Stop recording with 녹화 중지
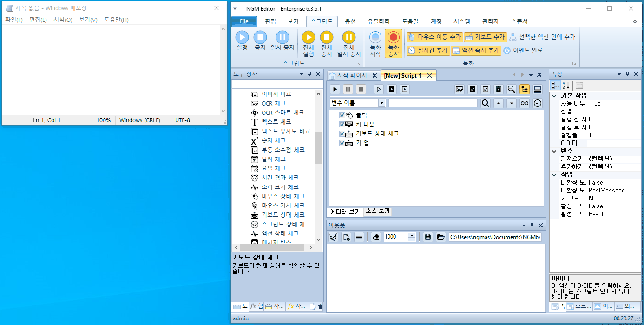This screenshot has height=325, width=644. 394,44
